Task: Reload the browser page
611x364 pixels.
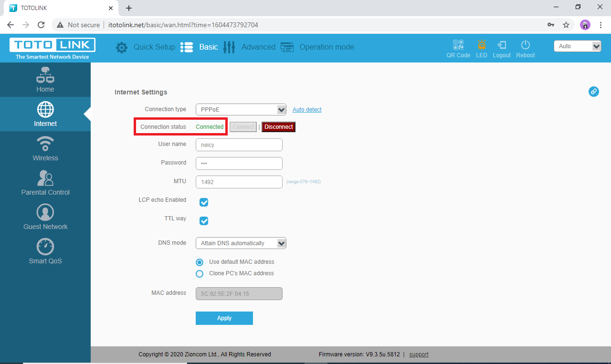Action: pos(41,25)
